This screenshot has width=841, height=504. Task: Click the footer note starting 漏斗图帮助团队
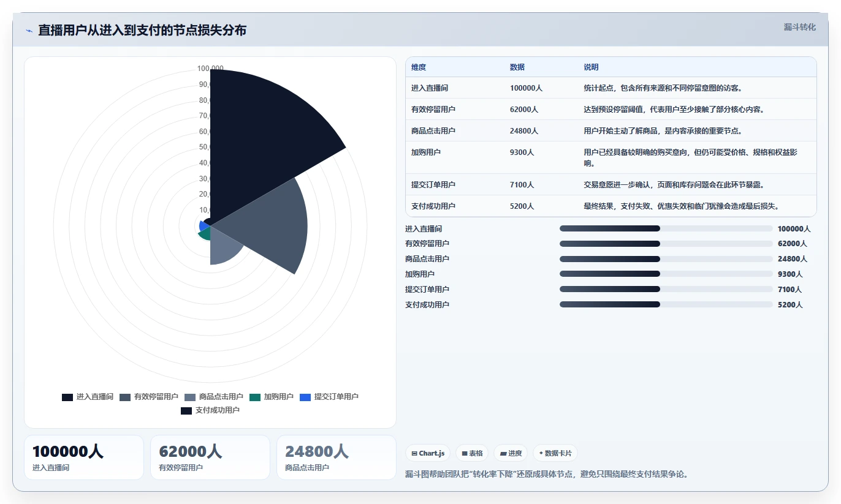coord(547,474)
